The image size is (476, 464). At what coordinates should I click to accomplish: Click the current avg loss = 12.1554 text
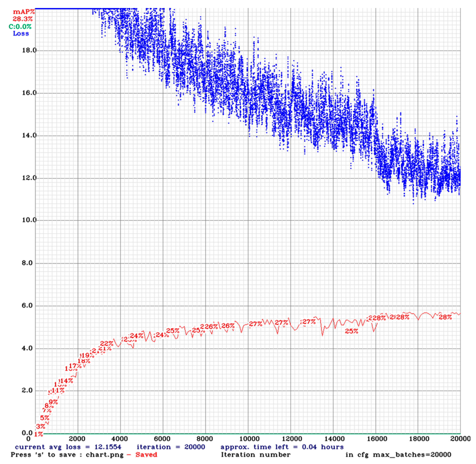coord(68,447)
